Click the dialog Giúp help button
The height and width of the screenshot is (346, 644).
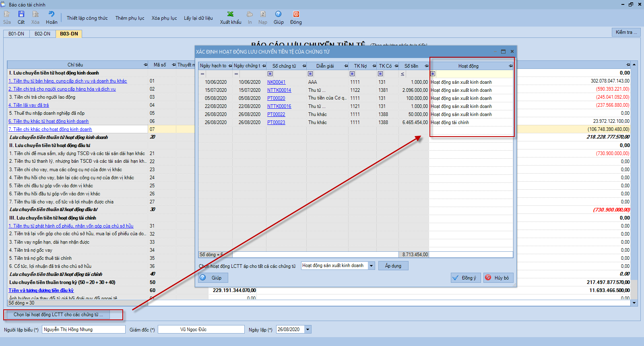tap(213, 278)
